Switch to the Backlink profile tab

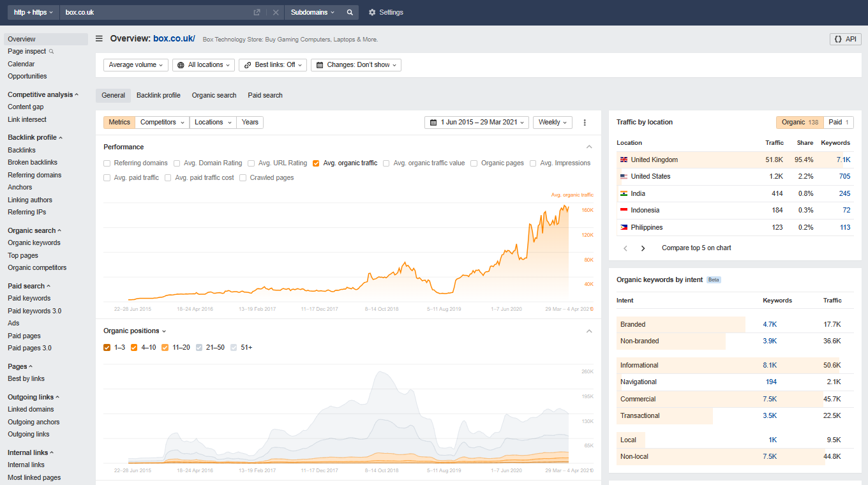click(158, 96)
